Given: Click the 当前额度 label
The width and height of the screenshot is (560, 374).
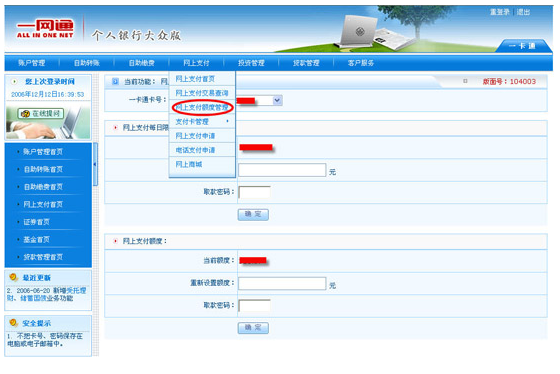Looking at the screenshot, I should (x=218, y=261).
